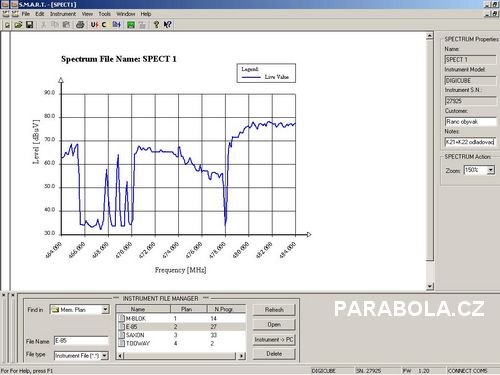Image resolution: width=500 pixels, height=375 pixels.
Task: Click the Refresh button
Action: click(274, 310)
